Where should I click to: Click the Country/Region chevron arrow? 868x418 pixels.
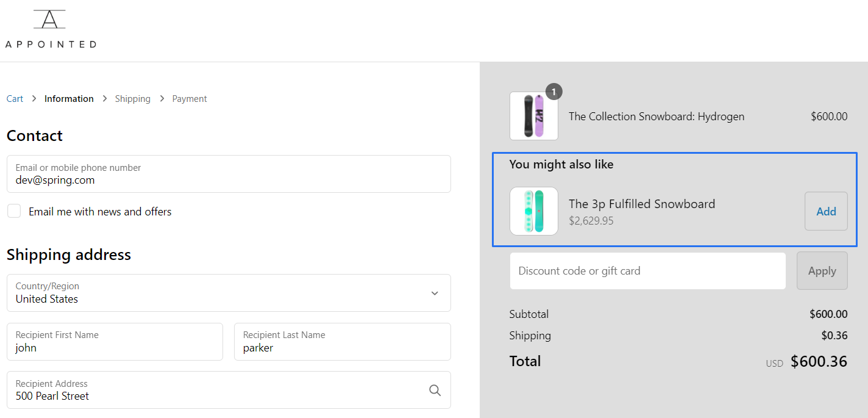tap(435, 293)
